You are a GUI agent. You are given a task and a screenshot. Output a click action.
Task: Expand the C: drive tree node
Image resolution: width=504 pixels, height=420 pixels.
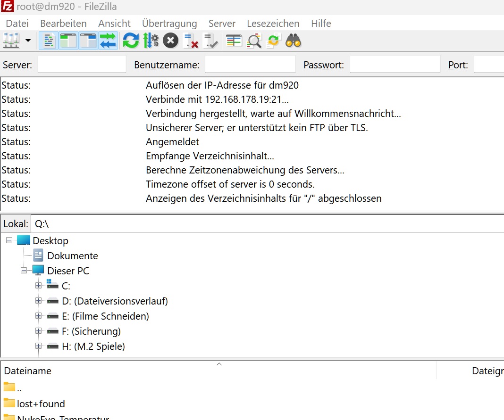[39, 286]
